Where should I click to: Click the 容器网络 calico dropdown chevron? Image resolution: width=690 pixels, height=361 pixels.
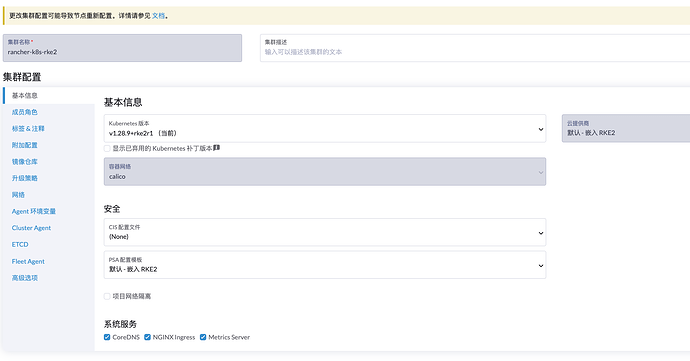[541, 172]
